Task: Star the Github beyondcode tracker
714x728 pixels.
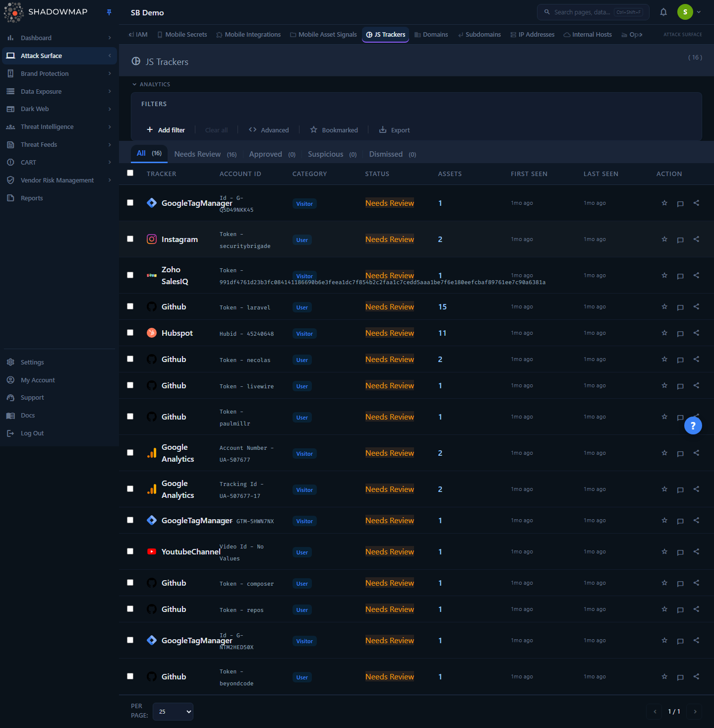Action: (x=664, y=676)
